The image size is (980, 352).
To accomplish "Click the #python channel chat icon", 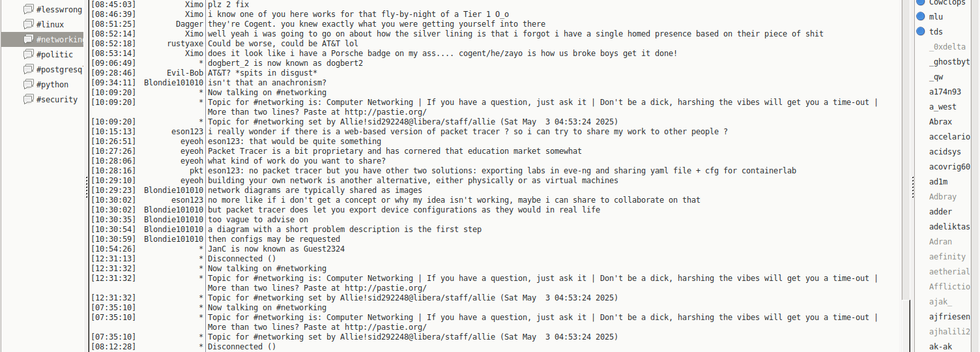I will click(x=28, y=85).
